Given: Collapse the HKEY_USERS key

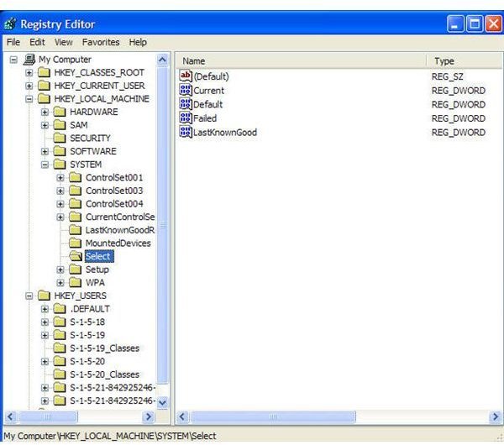Looking at the screenshot, I should (29, 296).
